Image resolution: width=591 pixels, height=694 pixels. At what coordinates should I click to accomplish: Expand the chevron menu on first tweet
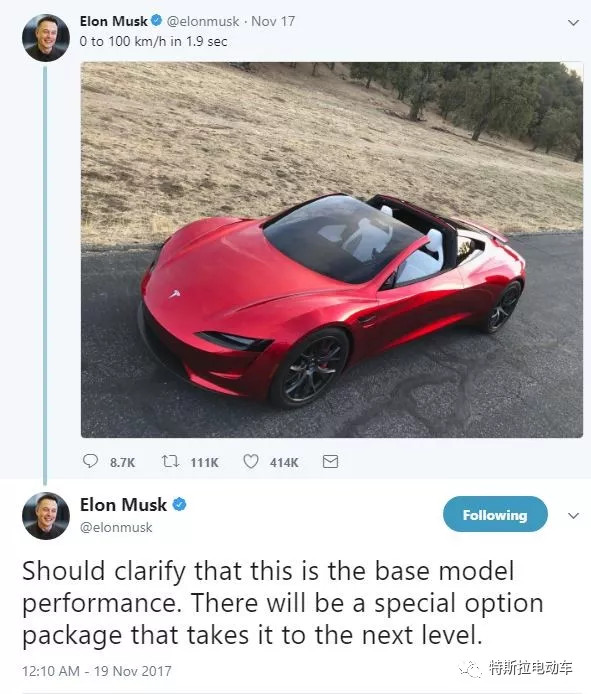573,23
